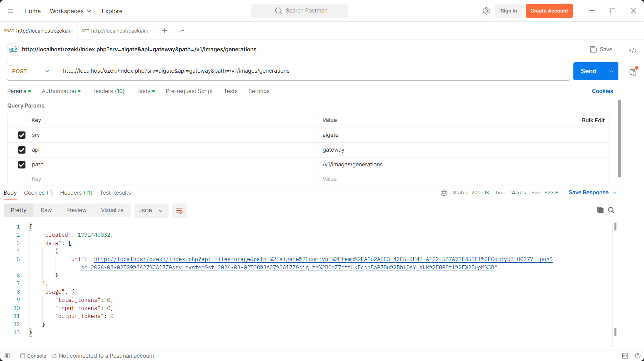Click the query params vertical scrollbar

[x=619, y=138]
